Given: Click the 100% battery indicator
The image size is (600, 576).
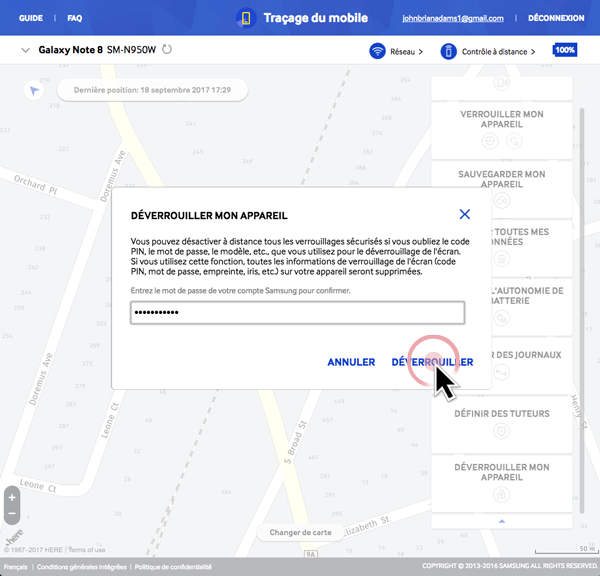Looking at the screenshot, I should 565,50.
